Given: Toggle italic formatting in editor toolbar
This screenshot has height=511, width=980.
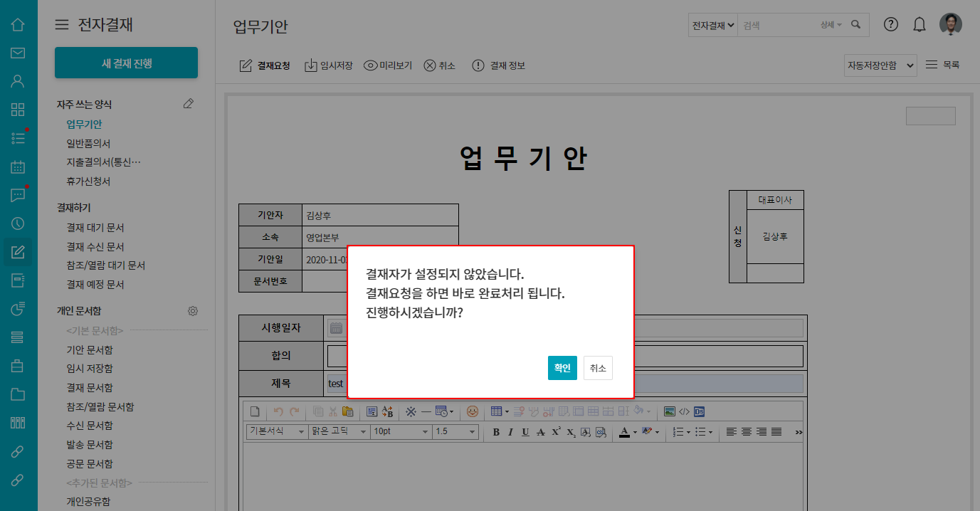Looking at the screenshot, I should pyautogui.click(x=510, y=432).
